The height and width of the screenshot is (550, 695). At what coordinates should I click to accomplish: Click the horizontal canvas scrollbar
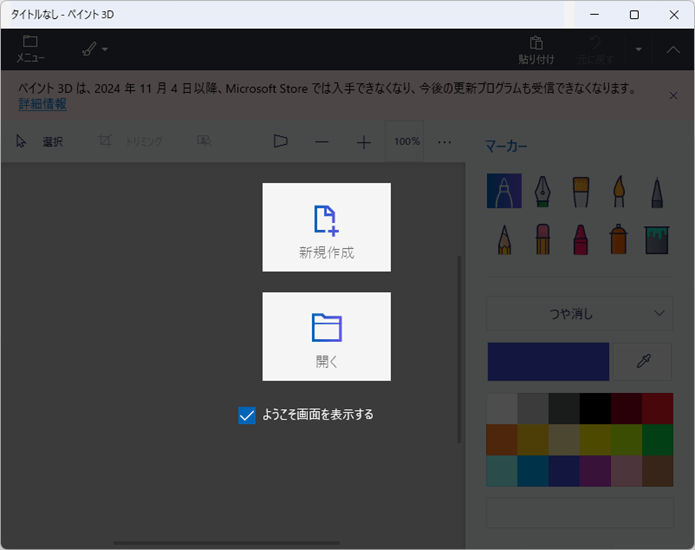(226, 542)
